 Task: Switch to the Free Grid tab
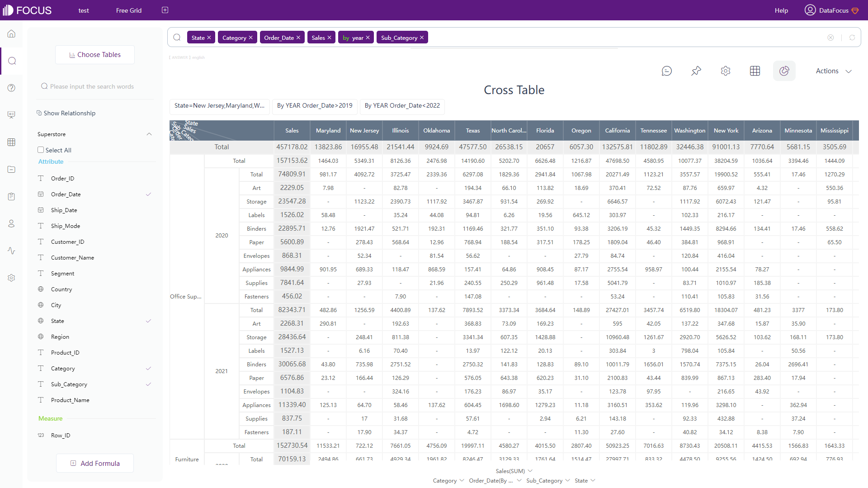129,10
